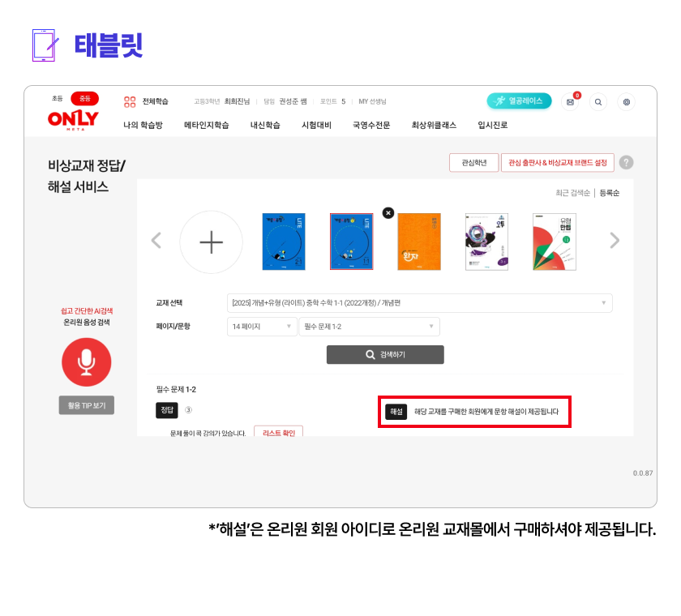Remove the orange 완자 book with X
The width and height of the screenshot is (681, 616).
388,212
